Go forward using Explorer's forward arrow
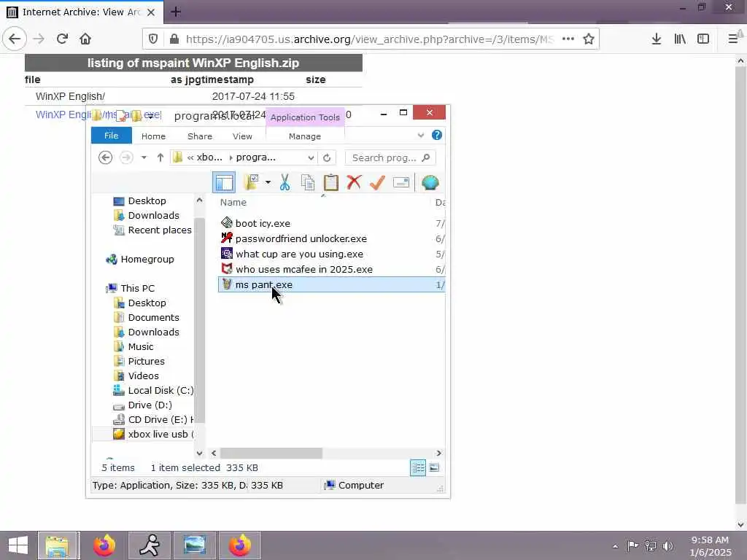The height and width of the screenshot is (560, 747). 126,157
